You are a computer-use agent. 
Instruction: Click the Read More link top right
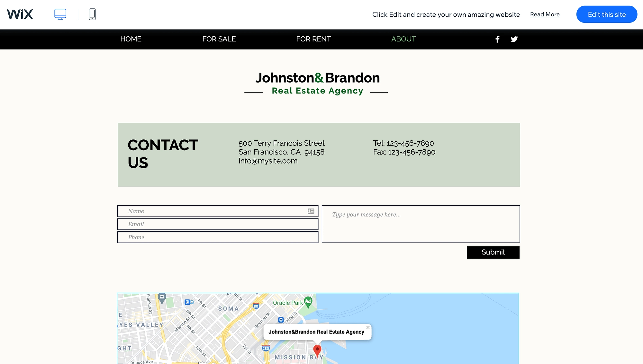(545, 14)
